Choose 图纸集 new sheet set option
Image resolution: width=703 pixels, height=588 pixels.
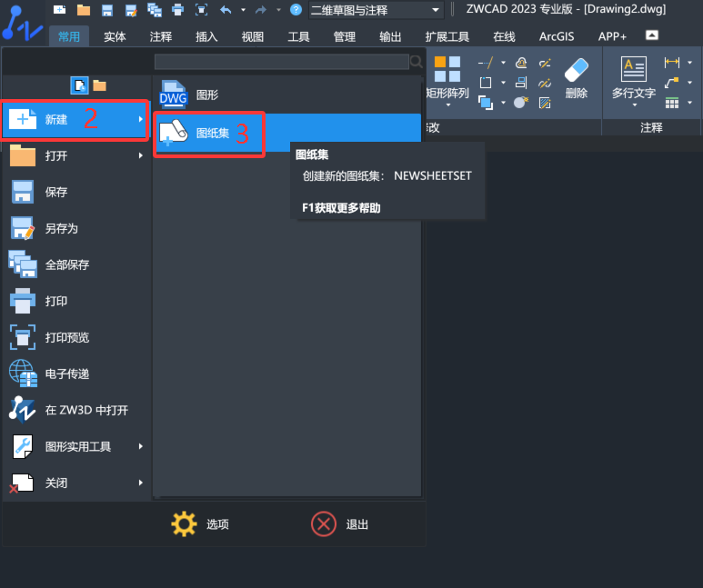pyautogui.click(x=287, y=133)
